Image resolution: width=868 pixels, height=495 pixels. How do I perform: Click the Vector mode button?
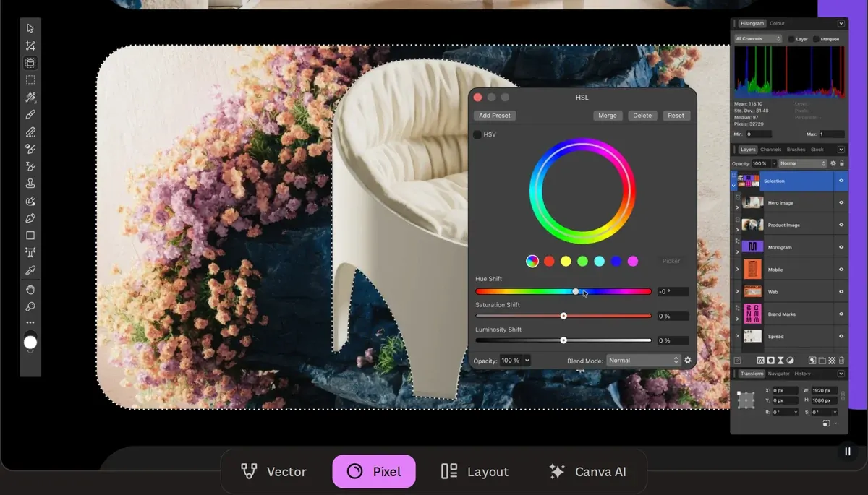point(274,471)
